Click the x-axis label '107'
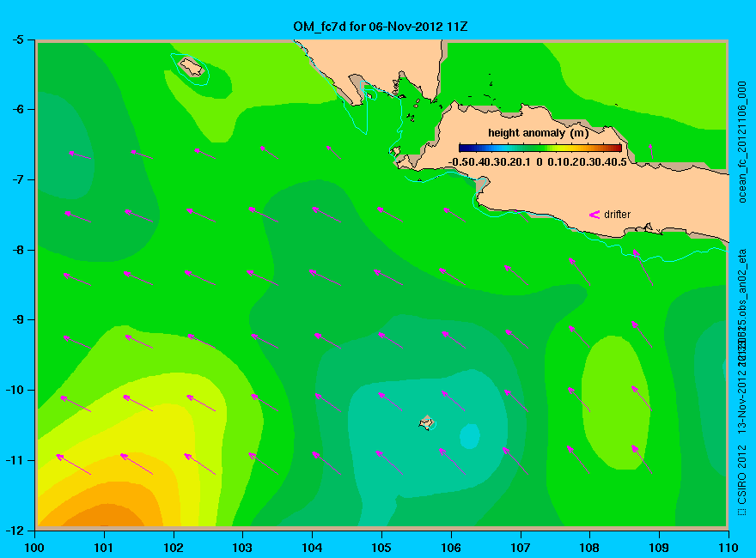 (521, 548)
